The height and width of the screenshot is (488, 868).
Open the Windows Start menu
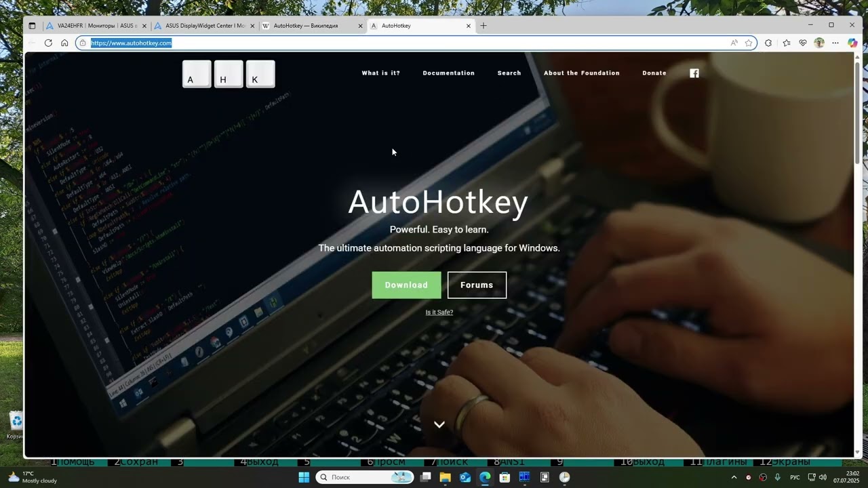[304, 477]
